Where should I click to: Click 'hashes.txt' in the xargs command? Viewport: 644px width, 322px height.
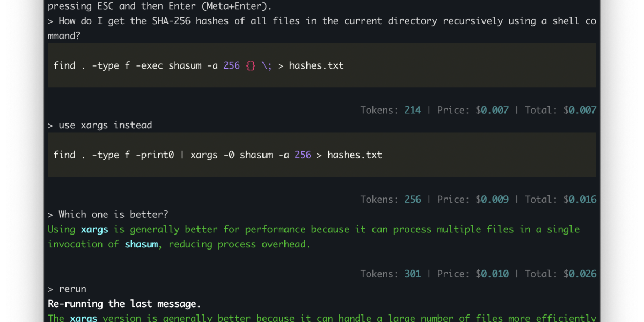[x=355, y=155]
